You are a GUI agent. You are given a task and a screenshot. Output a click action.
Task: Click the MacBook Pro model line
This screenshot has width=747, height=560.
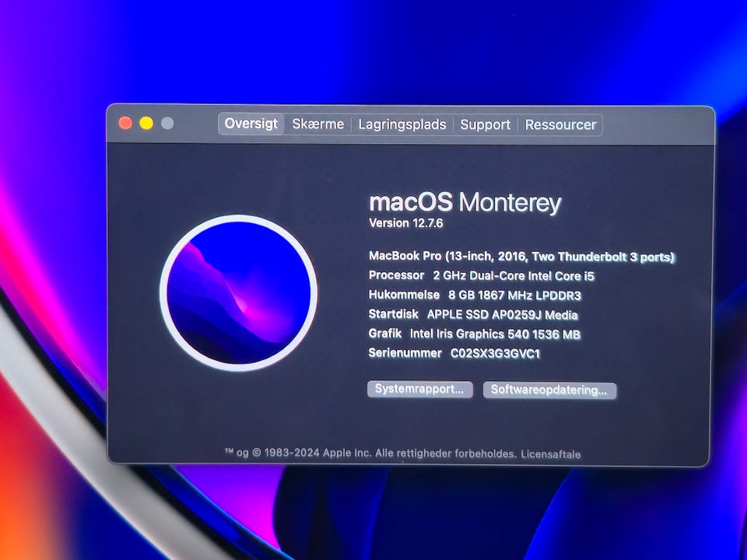click(x=521, y=257)
